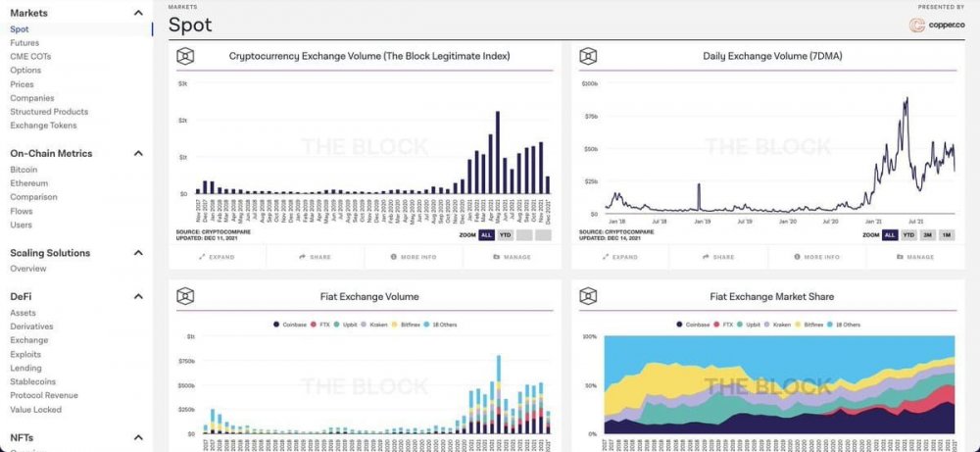
Task: Open Companies in the Markets menu
Action: tap(32, 98)
